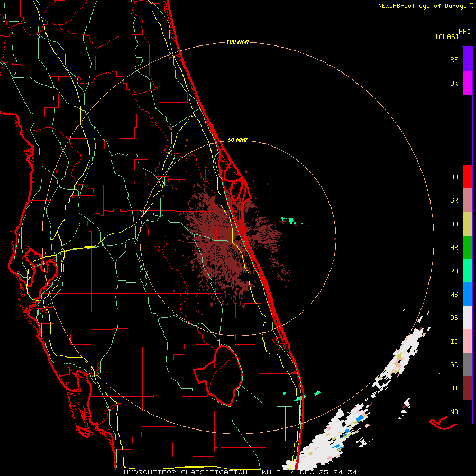
Task: Click the GC gray legend swatch
Action: click(x=467, y=364)
